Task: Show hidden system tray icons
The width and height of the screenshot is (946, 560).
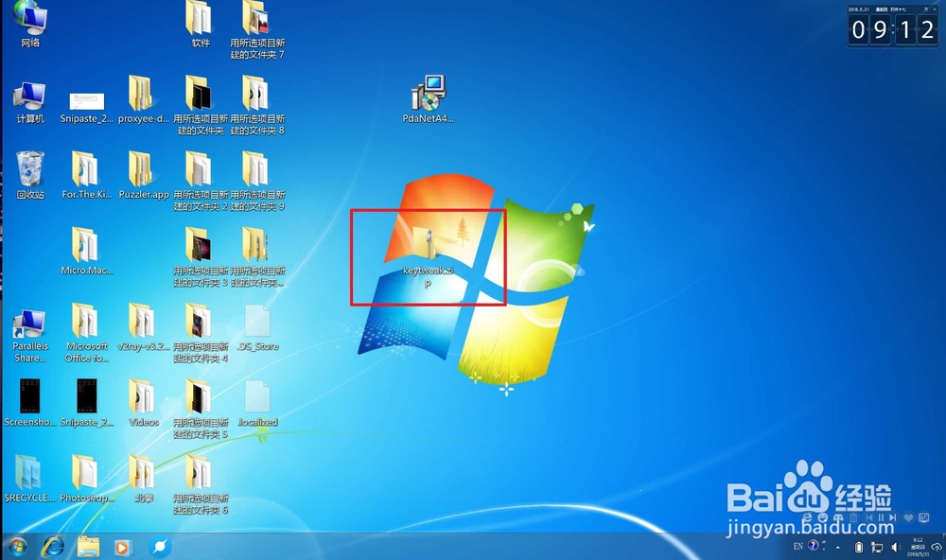Action: [837, 548]
